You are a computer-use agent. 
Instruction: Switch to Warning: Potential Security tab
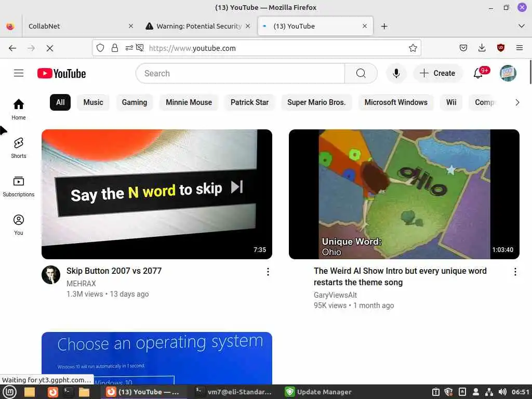tap(198, 26)
